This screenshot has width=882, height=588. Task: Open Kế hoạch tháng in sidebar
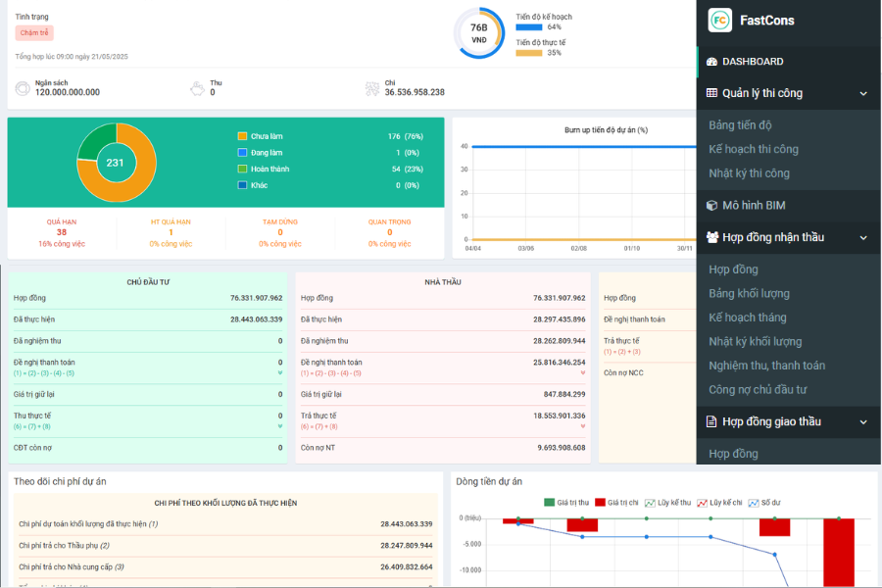[x=747, y=318]
